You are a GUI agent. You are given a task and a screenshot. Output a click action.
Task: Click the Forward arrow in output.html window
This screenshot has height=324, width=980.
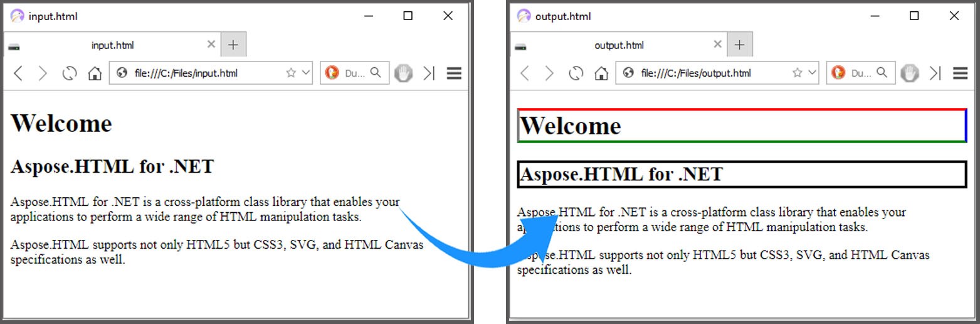point(549,73)
